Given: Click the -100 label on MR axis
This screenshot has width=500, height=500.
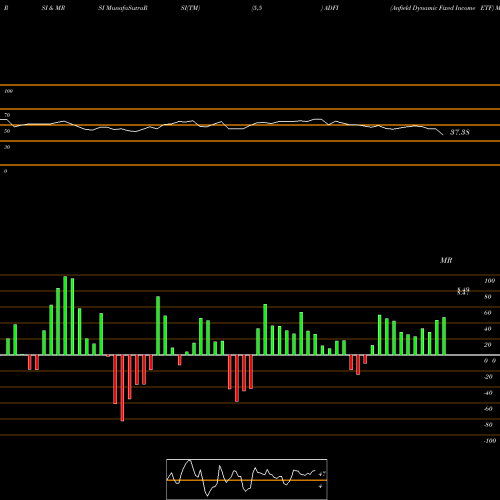Looking at the screenshot, I should [490, 441].
